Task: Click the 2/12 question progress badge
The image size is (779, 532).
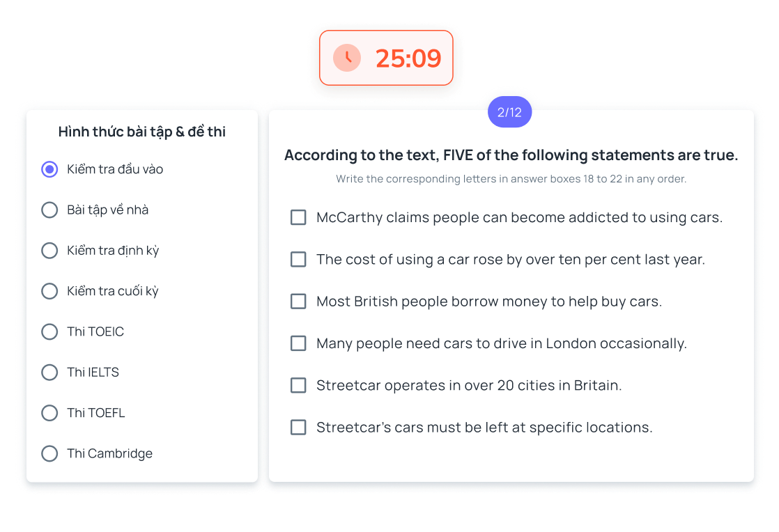Action: click(509, 112)
